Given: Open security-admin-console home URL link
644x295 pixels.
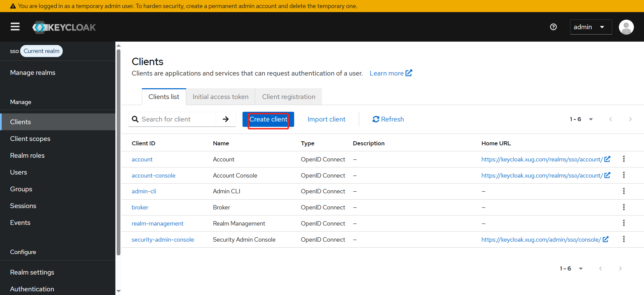Looking at the screenshot, I should tap(545, 240).
